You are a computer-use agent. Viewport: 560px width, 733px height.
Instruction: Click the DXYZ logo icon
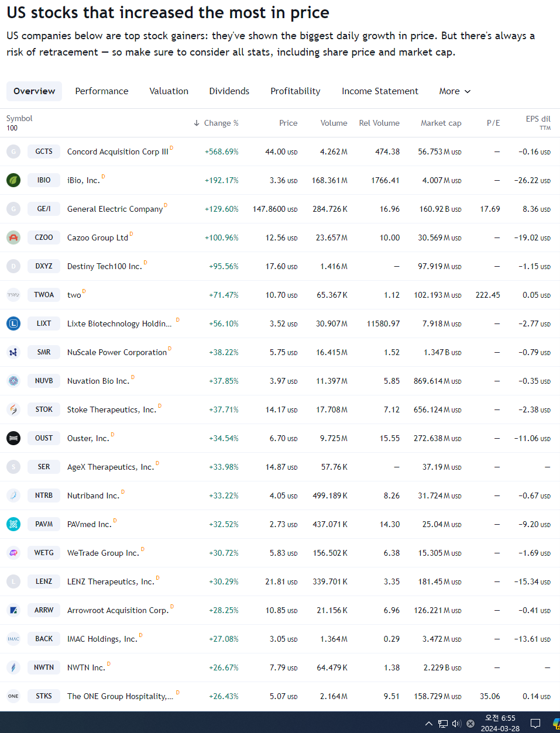coord(13,266)
